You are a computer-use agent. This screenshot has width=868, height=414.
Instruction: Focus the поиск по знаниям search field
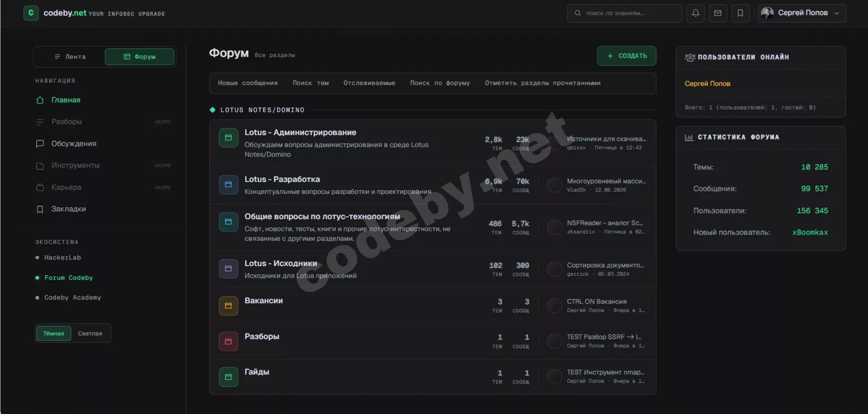624,13
